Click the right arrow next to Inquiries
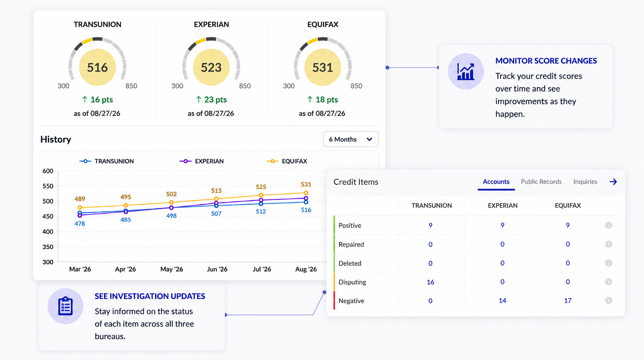The image size is (644, 360). coord(613,181)
